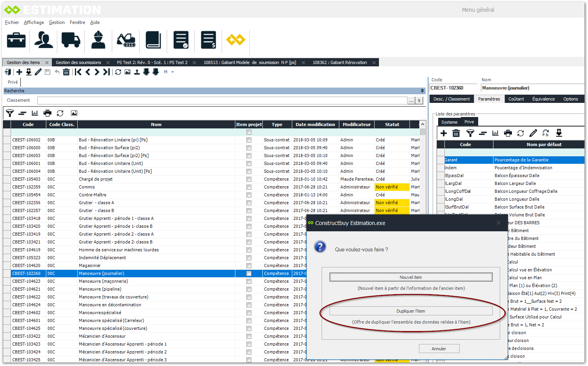Click the dollar-sign document icon
The width and height of the screenshot is (588, 366).
coord(208,40)
